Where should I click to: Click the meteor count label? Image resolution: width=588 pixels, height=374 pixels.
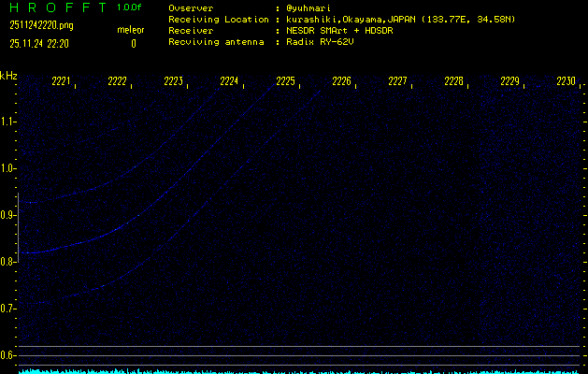[131, 31]
